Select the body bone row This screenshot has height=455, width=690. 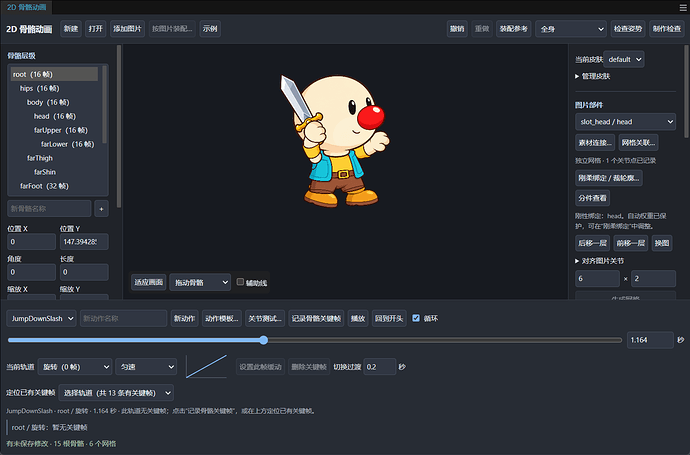(x=54, y=102)
